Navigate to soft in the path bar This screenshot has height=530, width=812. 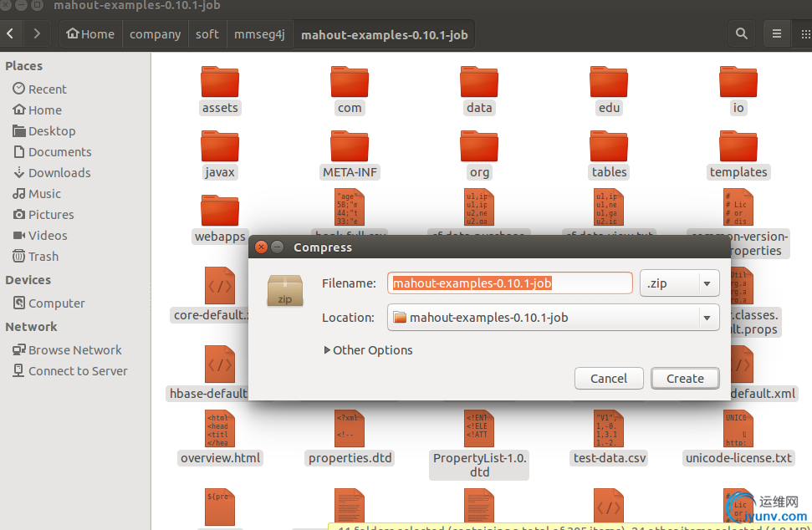coord(207,34)
